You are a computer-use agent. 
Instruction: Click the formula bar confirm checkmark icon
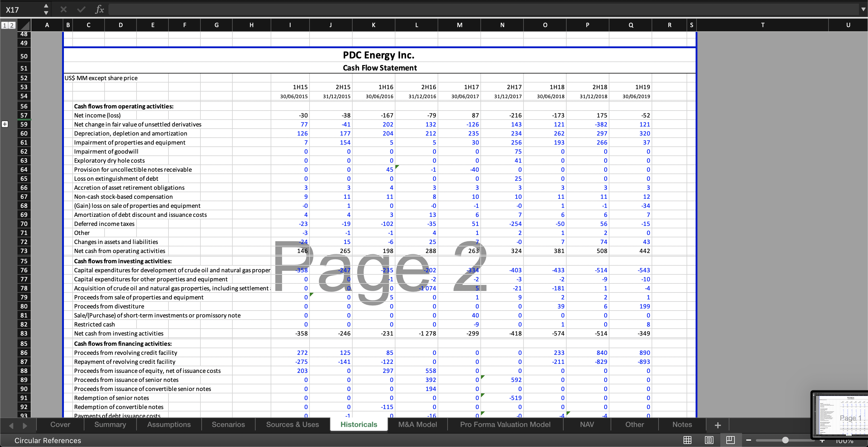click(x=81, y=9)
